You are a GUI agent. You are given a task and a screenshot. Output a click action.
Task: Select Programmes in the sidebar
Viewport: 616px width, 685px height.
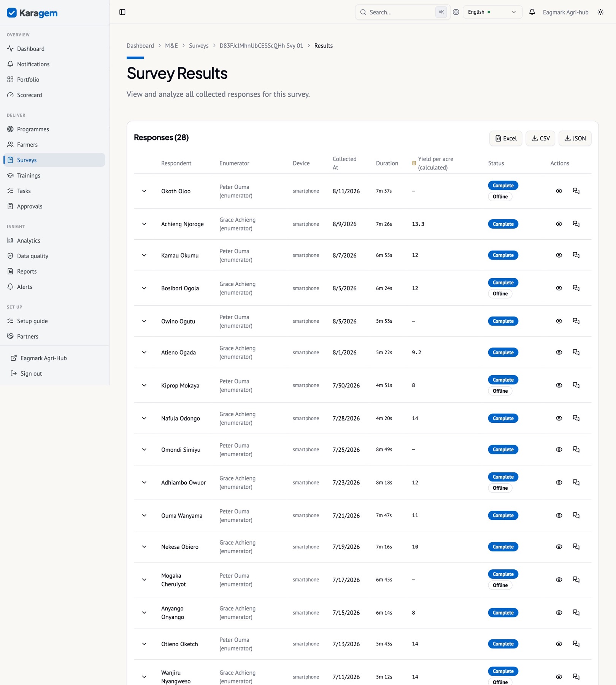[x=54, y=129]
